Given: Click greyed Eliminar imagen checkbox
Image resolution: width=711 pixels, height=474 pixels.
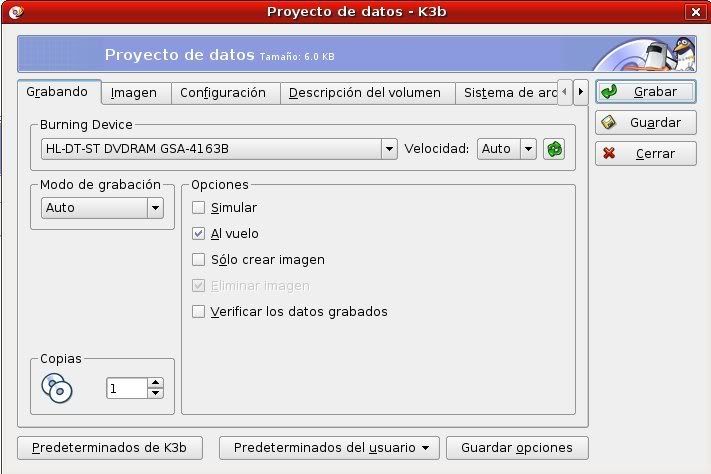Looking at the screenshot, I should (x=198, y=286).
